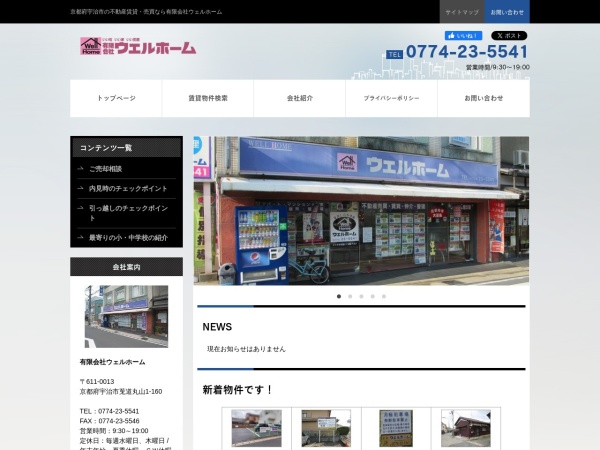Click the postal code 〒611-0013

(97, 382)
